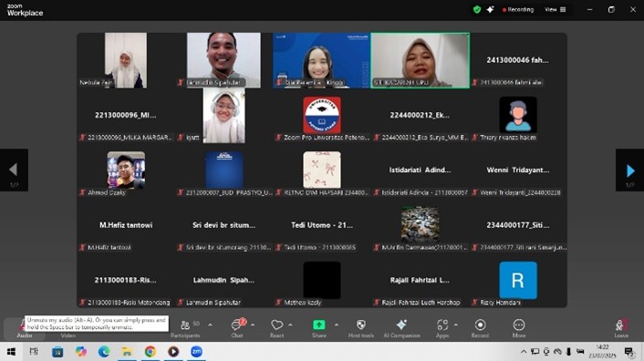
Task: Click the Record circle icon
Action: pyautogui.click(x=480, y=328)
